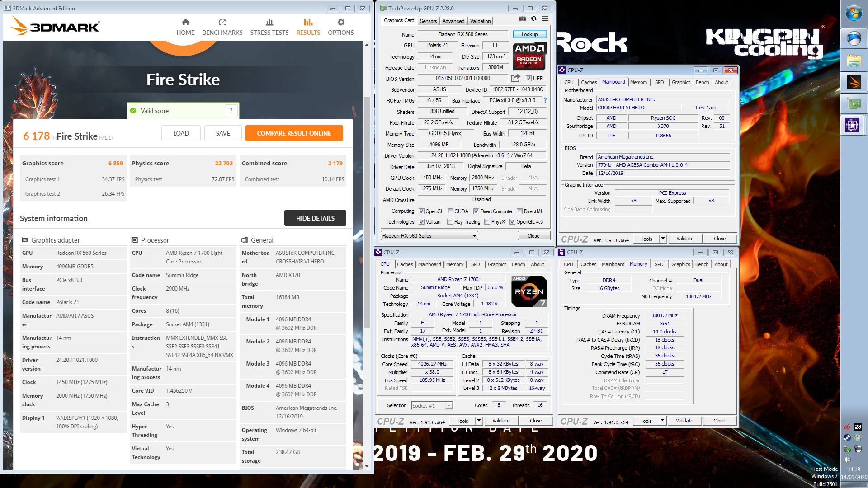Click the Physics score 22 702 value
The height and width of the screenshot is (488, 868).
[x=224, y=163]
